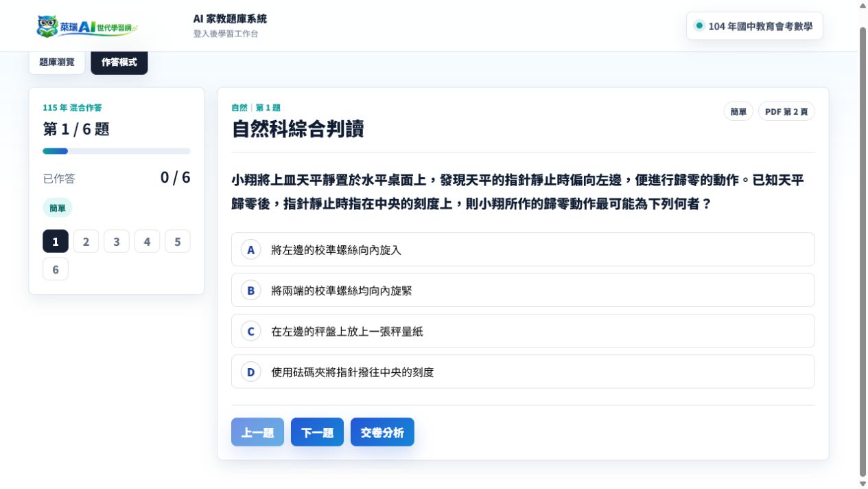The image size is (868, 489).
Task: Click the vertical page scrollbar
Action: [x=863, y=251]
